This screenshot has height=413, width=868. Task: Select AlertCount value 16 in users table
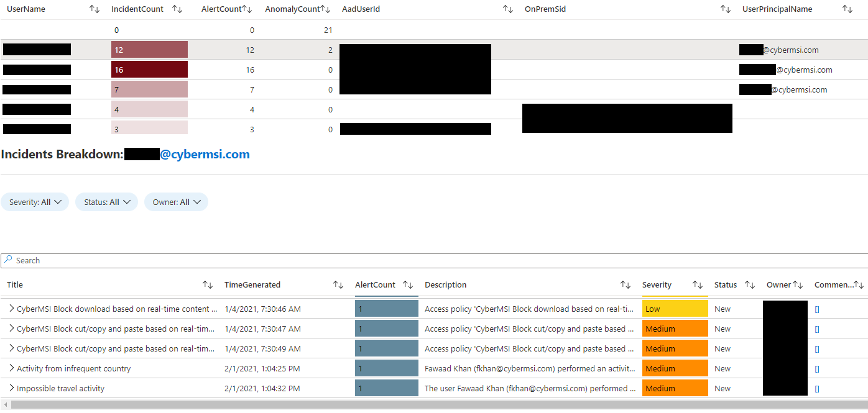click(x=250, y=70)
